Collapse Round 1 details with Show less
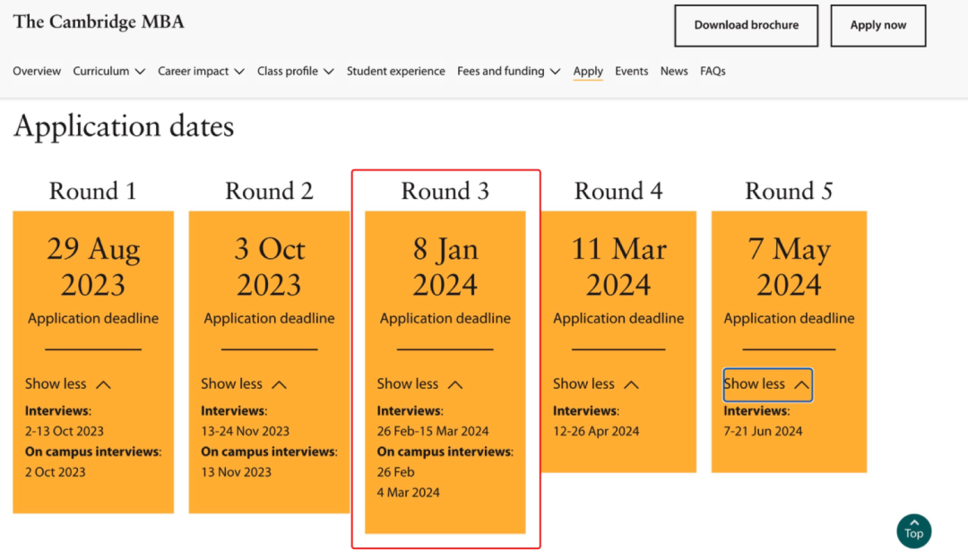968x560 pixels. coord(68,383)
